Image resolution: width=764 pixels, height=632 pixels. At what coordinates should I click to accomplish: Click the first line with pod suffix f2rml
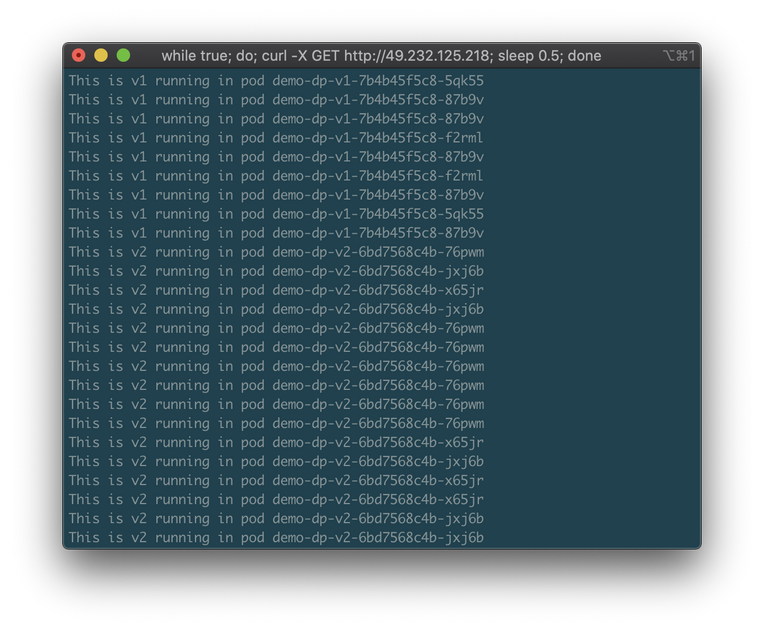pos(275,137)
